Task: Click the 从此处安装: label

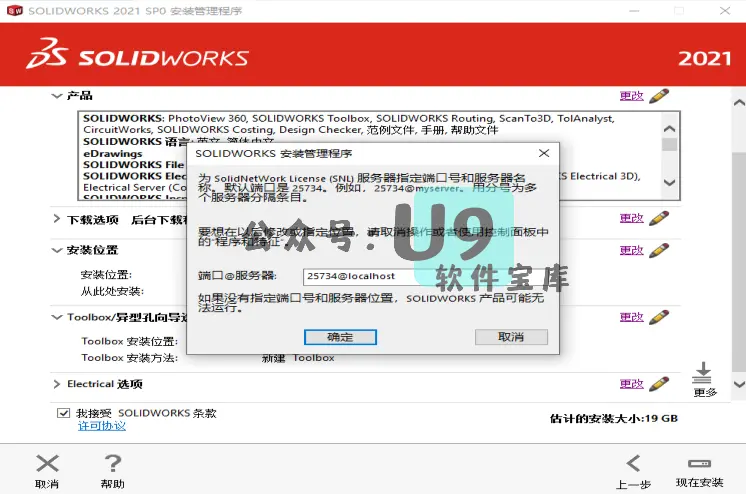Action: 112,291
